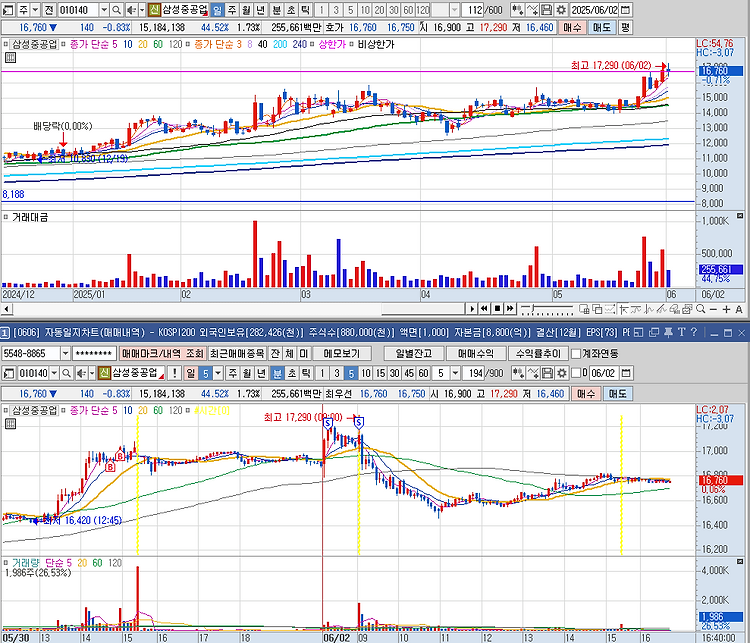This screenshot has width=750, height=643.
Task: Toggle 계좌연동 checkbox
Action: [x=576, y=354]
